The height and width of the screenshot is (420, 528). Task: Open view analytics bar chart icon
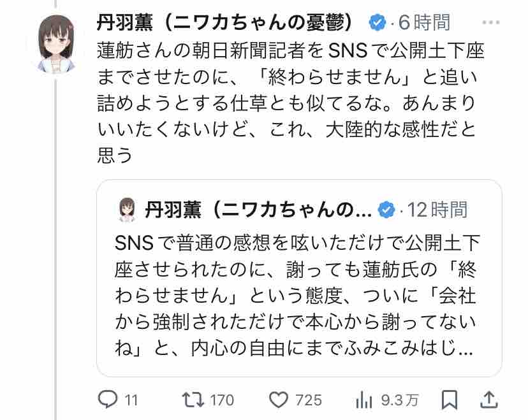(363, 400)
